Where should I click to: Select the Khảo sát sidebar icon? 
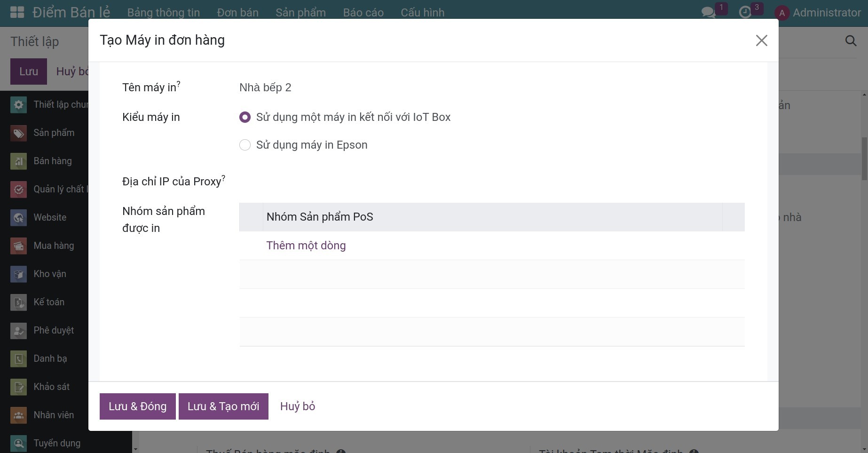point(18,387)
